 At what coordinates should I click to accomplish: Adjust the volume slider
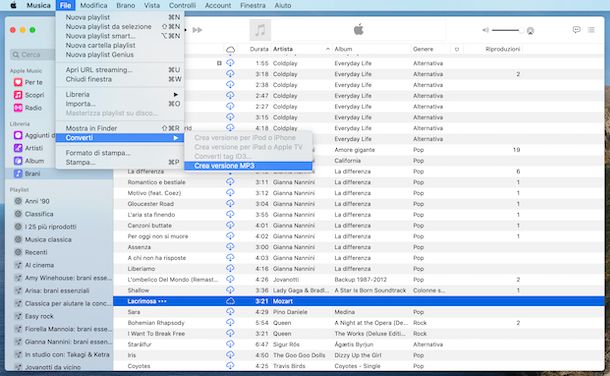click(x=507, y=30)
